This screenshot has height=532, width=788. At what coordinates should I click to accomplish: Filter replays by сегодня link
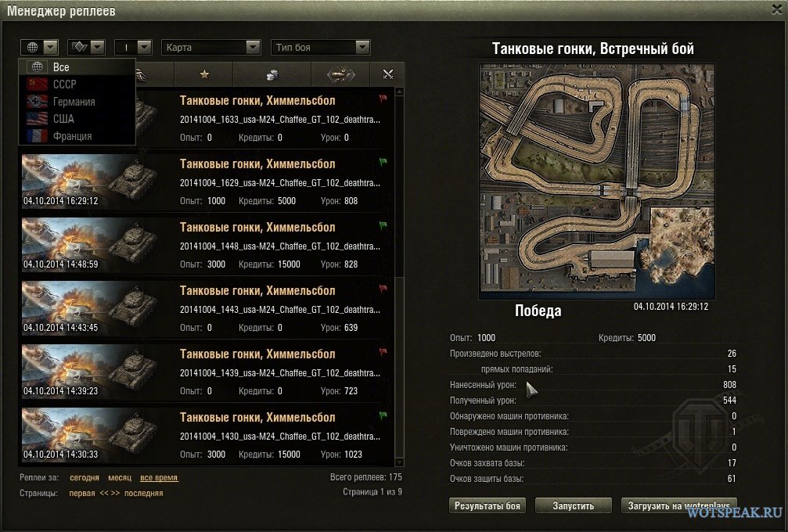click(x=84, y=477)
